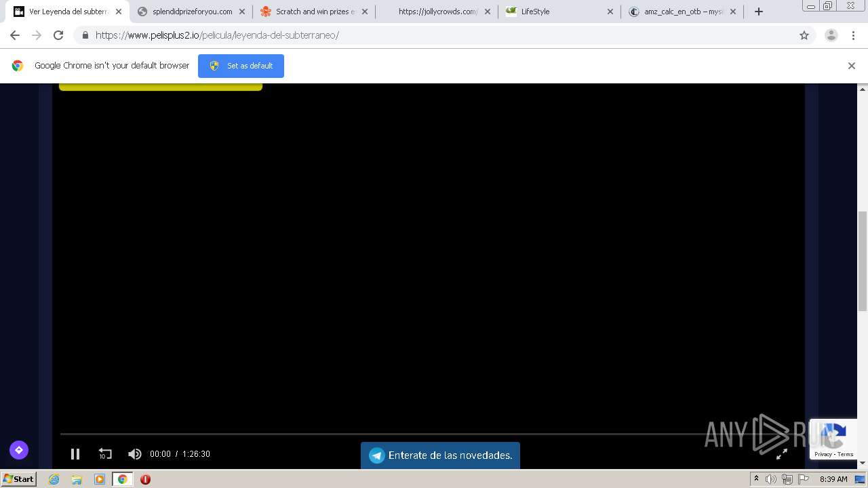Open Chrome three-dot menu
Viewport: 868px width, 488px height.
(853, 35)
